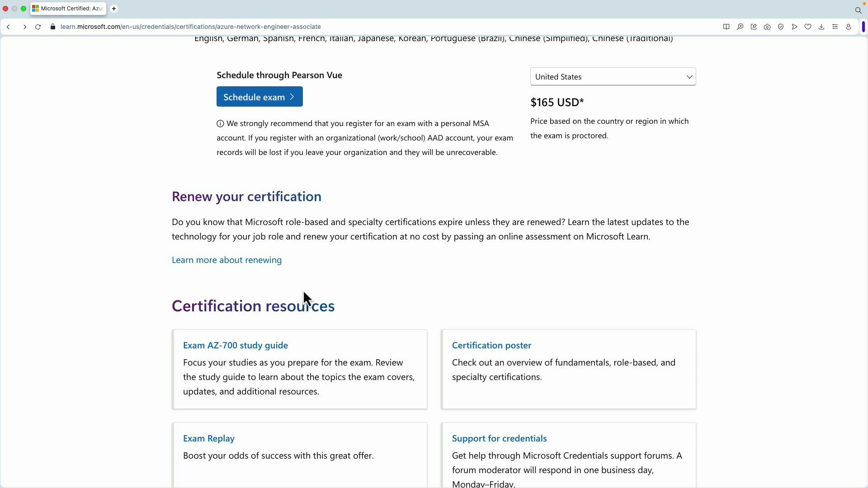The image size is (868, 488).
Task: Open the downloads toolbar icon
Action: [x=821, y=27]
